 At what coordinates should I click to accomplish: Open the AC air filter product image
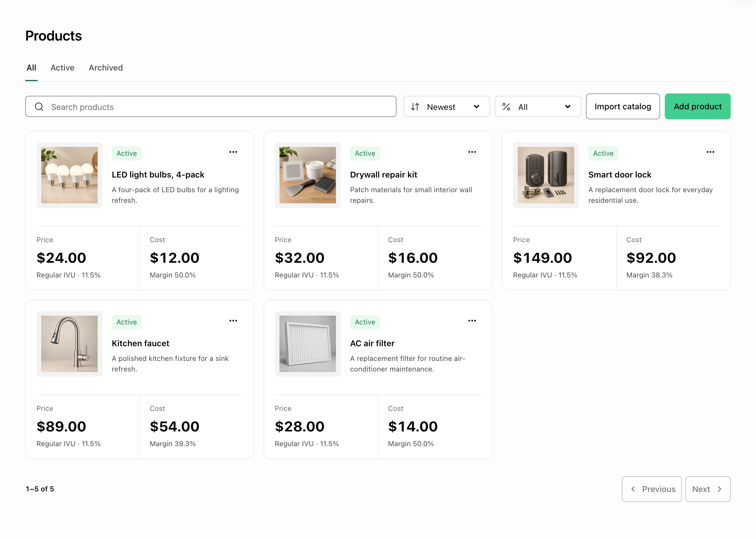click(308, 344)
